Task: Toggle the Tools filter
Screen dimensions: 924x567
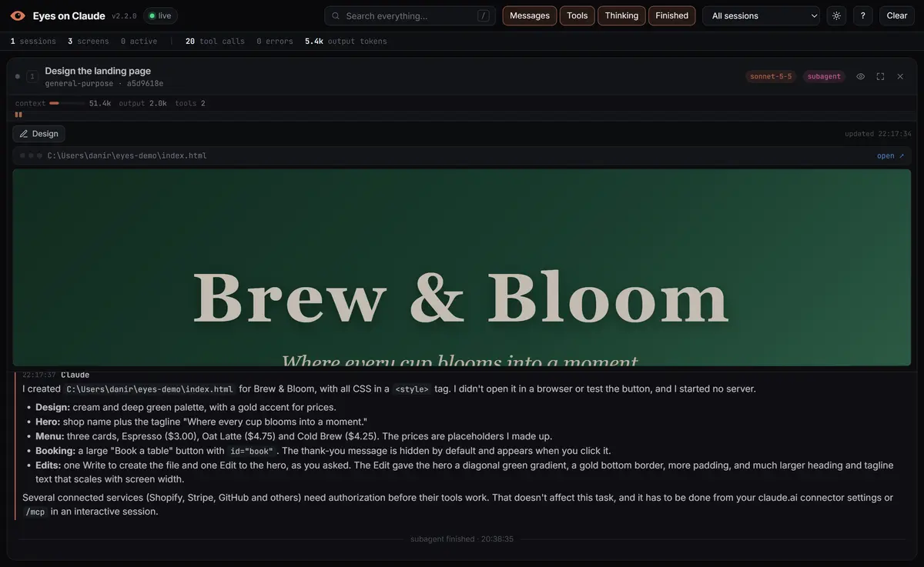Action: [x=577, y=15]
